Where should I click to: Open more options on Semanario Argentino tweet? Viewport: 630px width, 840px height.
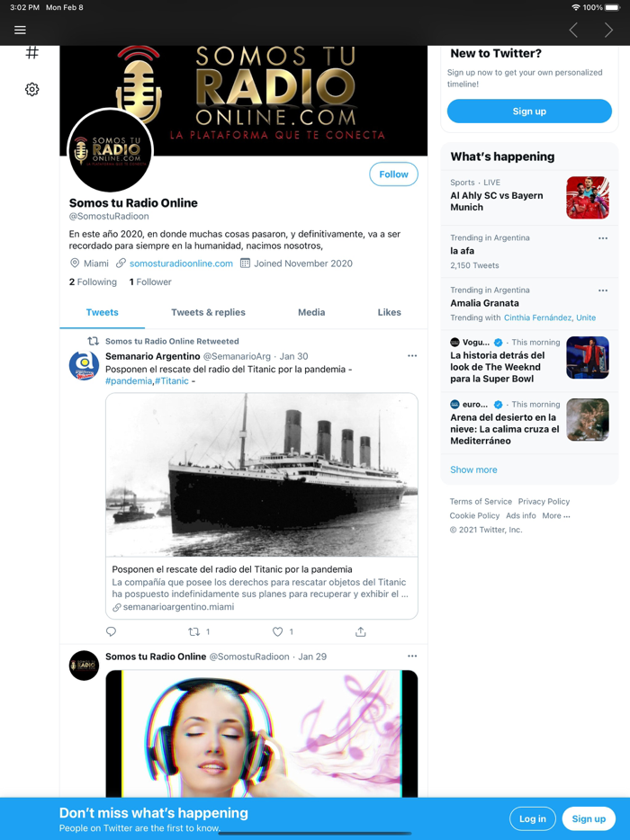pos(412,356)
